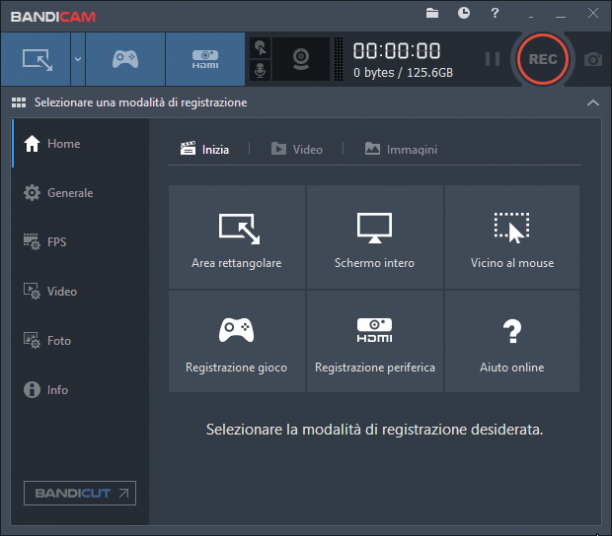The image size is (612, 536).
Task: Click the help question mark icon
Action: pyautogui.click(x=495, y=13)
